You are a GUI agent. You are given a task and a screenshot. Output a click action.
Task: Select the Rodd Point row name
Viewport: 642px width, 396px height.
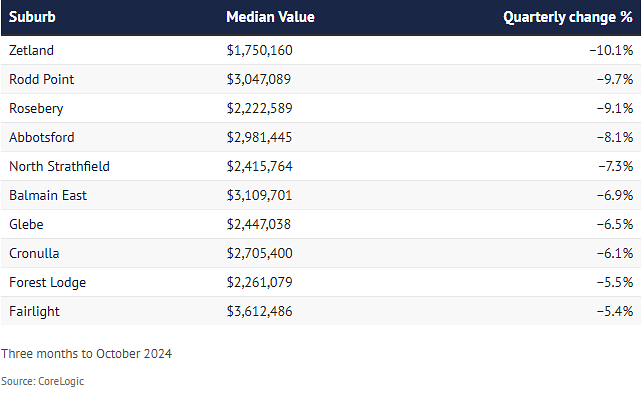tap(41, 79)
